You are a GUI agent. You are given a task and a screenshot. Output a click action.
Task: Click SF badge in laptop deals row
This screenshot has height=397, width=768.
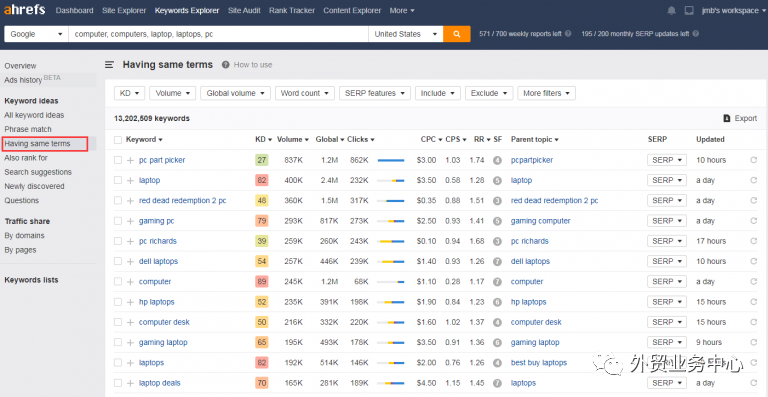click(x=497, y=383)
